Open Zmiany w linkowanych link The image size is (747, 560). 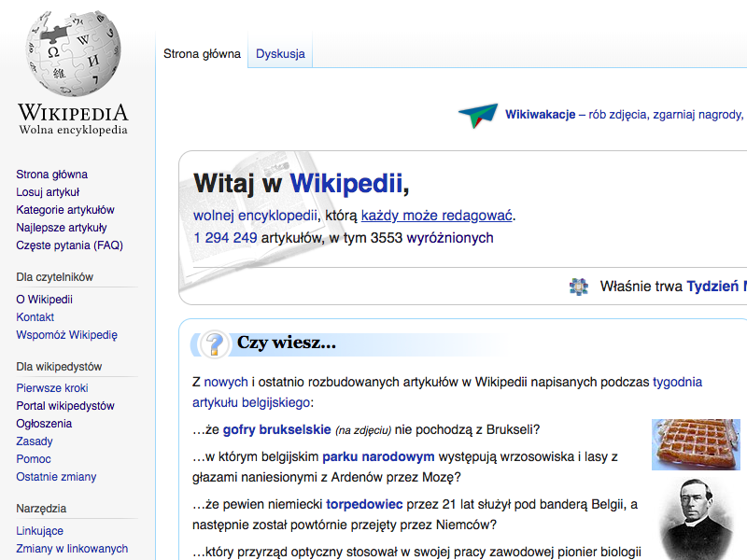(x=72, y=549)
